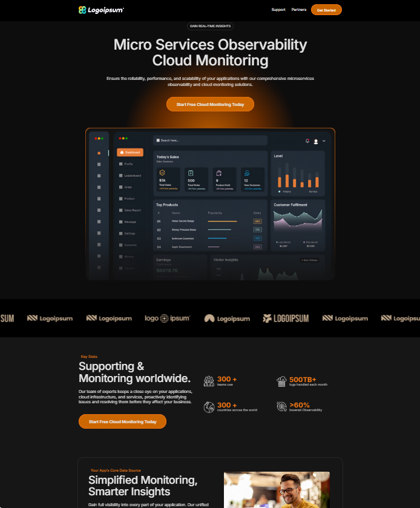Open Product in the preview sidebar

click(126, 199)
